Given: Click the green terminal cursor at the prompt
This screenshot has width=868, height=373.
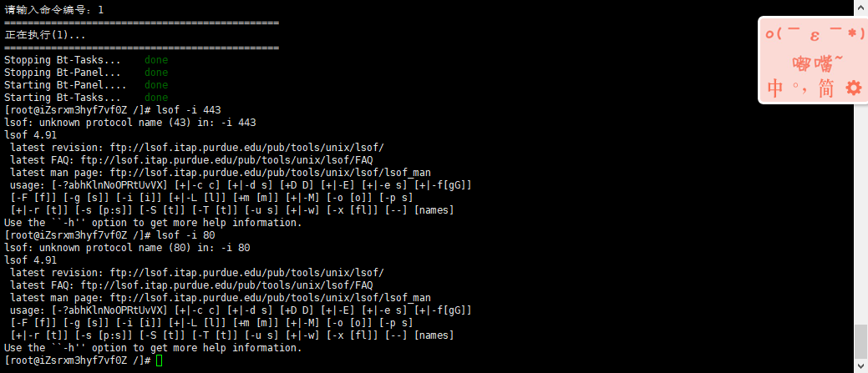Looking at the screenshot, I should [x=160, y=360].
